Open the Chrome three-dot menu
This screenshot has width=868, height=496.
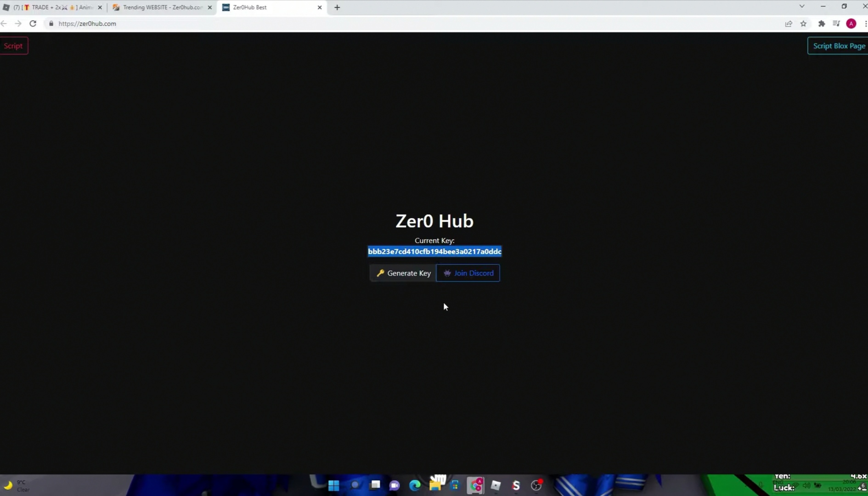coord(865,23)
